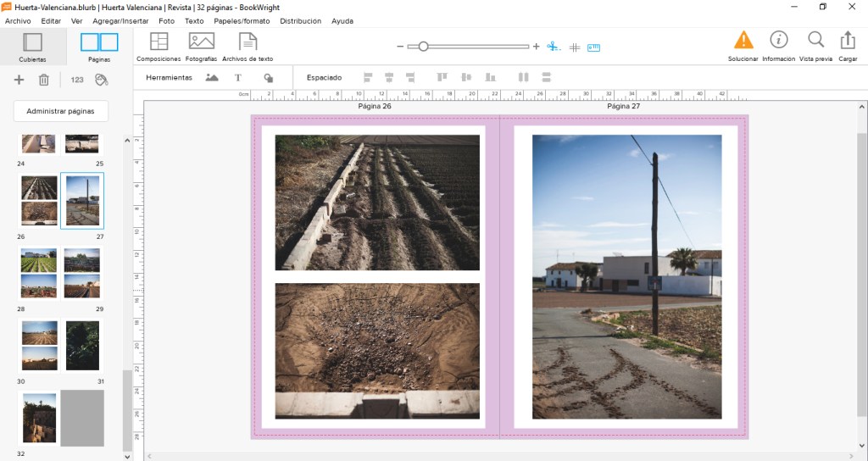Viewport: 868px width, 461px height.
Task: Click the Administrar páginas button
Action: click(60, 111)
